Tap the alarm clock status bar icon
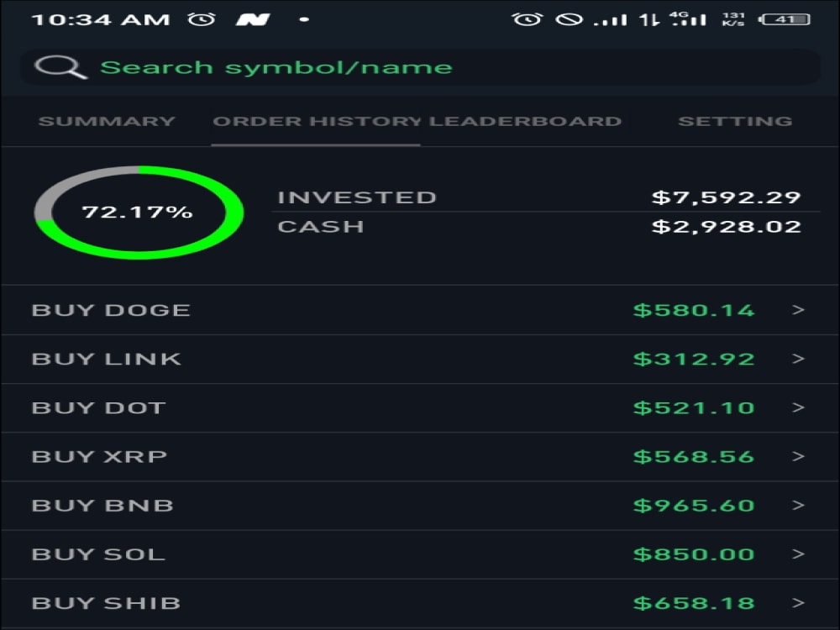The width and height of the screenshot is (840, 630). pos(527,18)
